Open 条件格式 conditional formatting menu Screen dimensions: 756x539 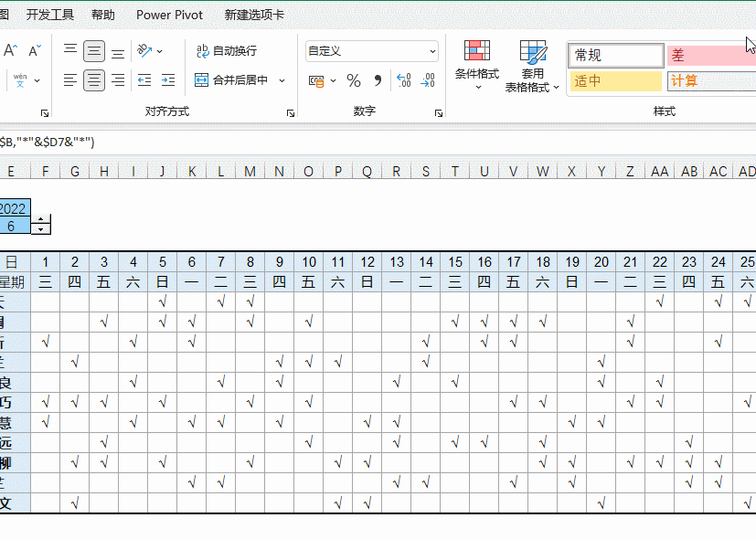point(477,66)
